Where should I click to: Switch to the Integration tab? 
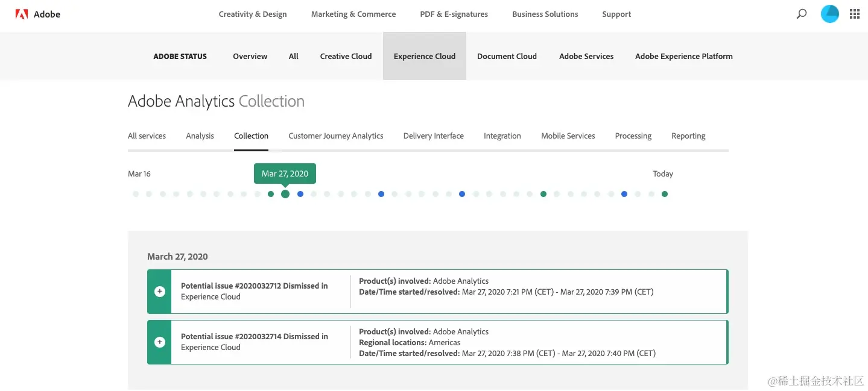click(x=502, y=136)
